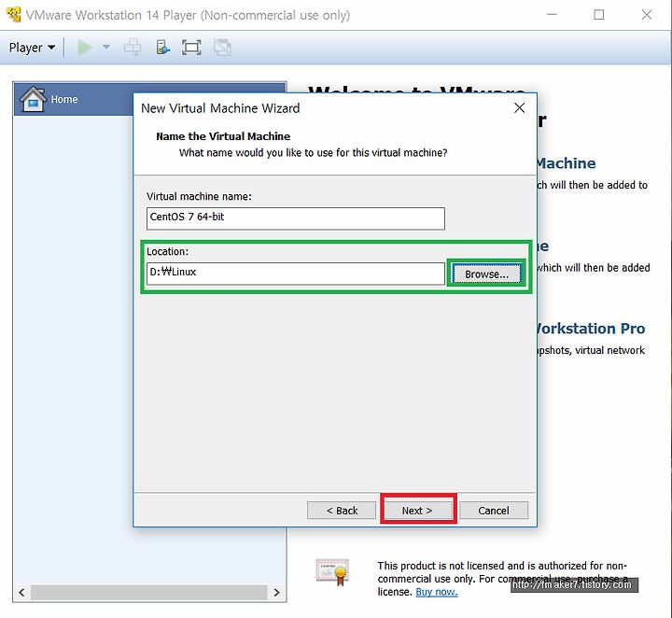This screenshot has height=618, width=672.
Task: Maximize the VMware Player window
Action: 598,15
